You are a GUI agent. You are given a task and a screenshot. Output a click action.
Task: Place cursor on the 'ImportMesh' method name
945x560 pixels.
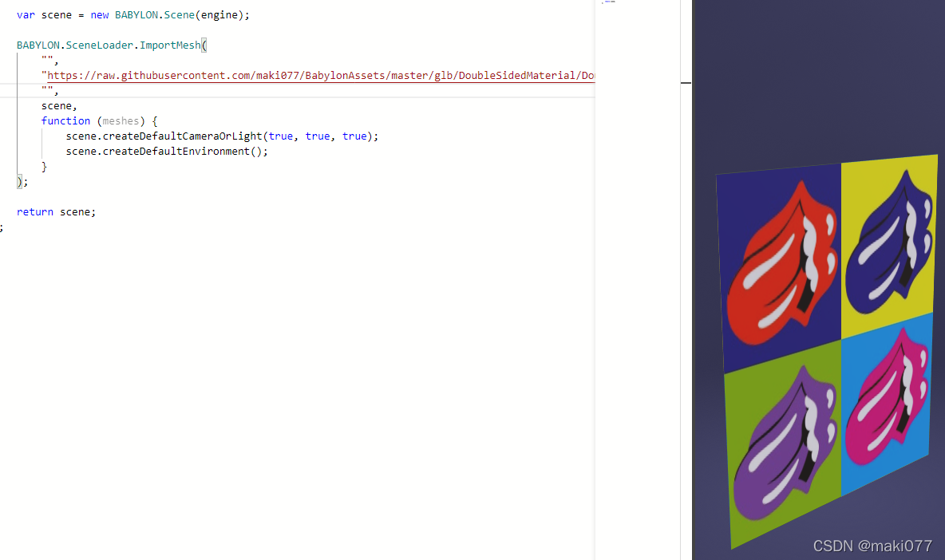[170, 45]
